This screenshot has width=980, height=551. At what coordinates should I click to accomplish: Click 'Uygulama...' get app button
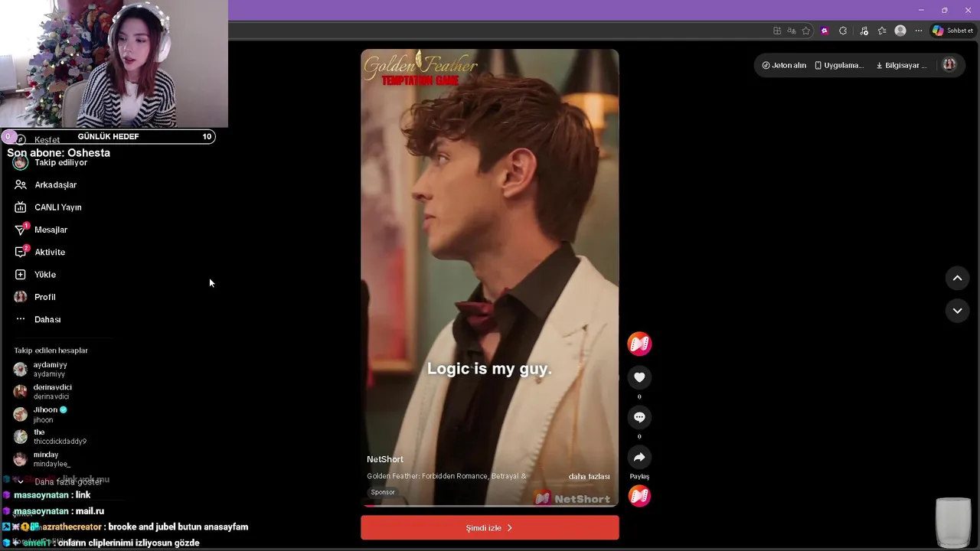tap(839, 65)
